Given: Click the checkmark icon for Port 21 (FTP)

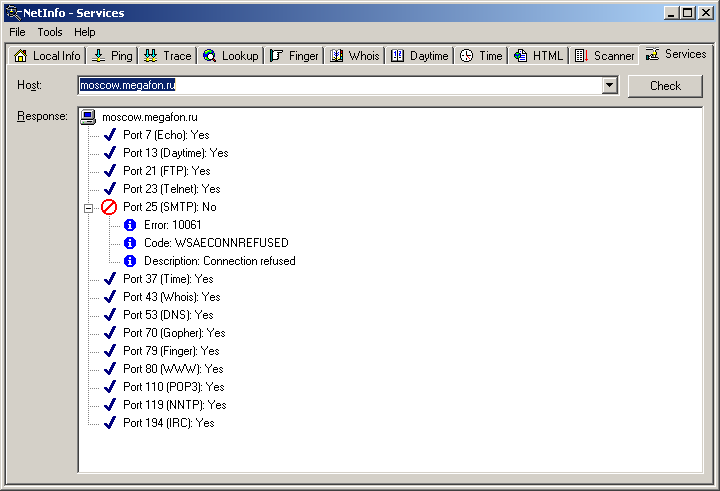Looking at the screenshot, I should [110, 170].
